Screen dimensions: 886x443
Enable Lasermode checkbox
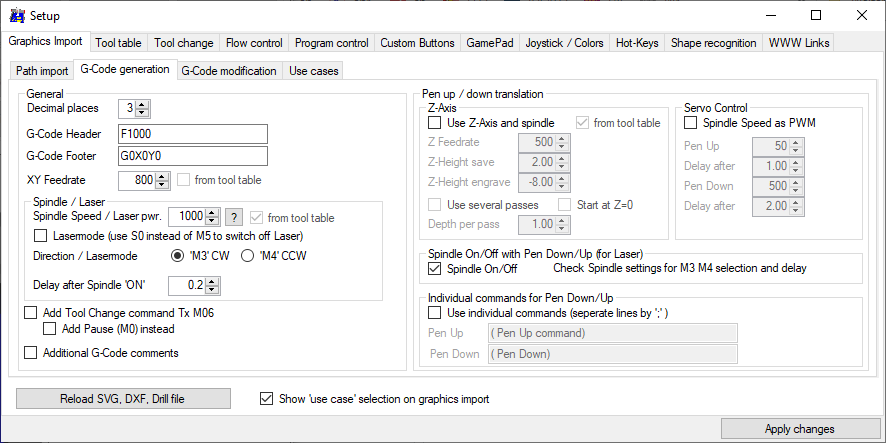pos(41,236)
